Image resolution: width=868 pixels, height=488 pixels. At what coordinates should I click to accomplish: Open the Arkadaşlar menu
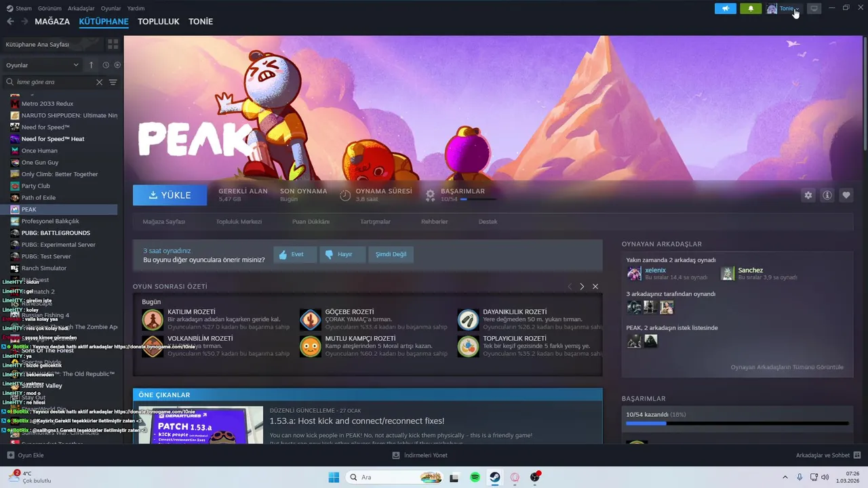[x=81, y=8]
